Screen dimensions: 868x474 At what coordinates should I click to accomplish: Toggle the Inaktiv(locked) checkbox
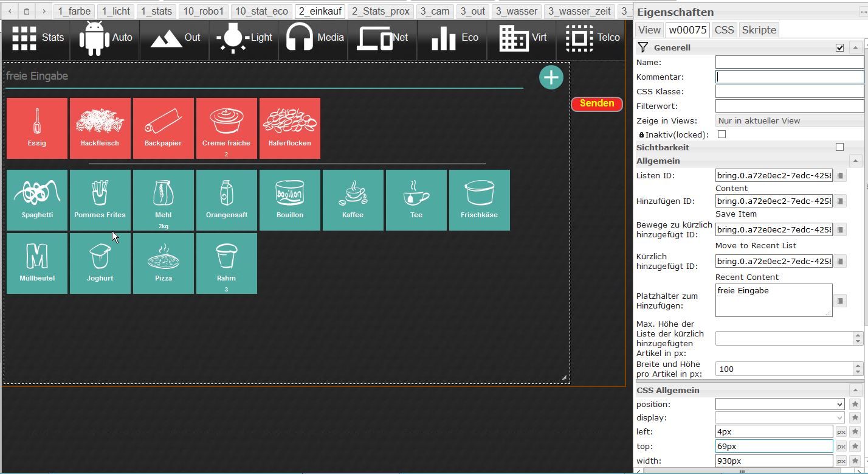coord(722,134)
